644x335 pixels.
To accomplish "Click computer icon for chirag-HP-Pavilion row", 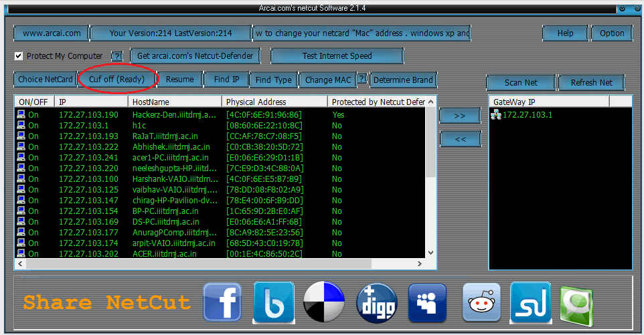I will 21,200.
